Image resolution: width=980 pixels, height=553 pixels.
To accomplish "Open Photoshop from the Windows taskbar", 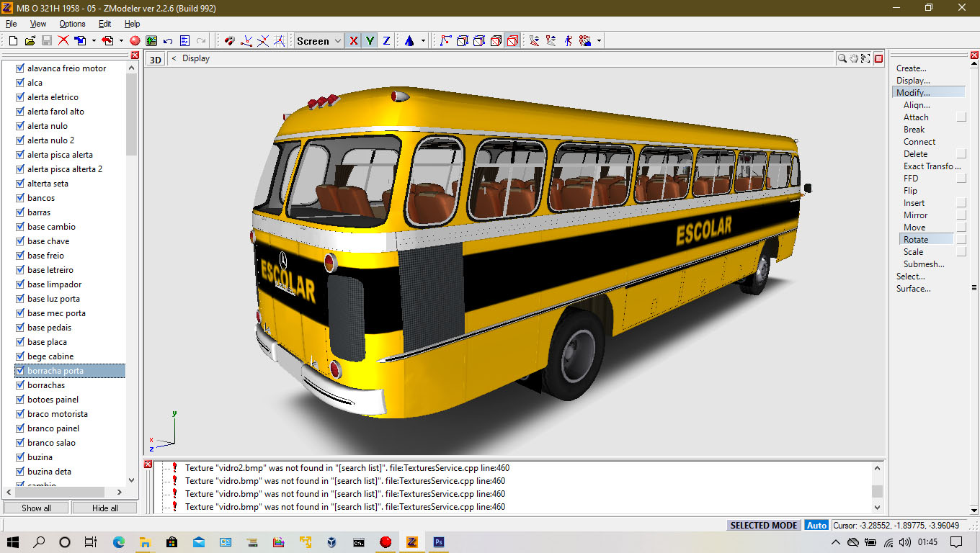I will click(438, 541).
